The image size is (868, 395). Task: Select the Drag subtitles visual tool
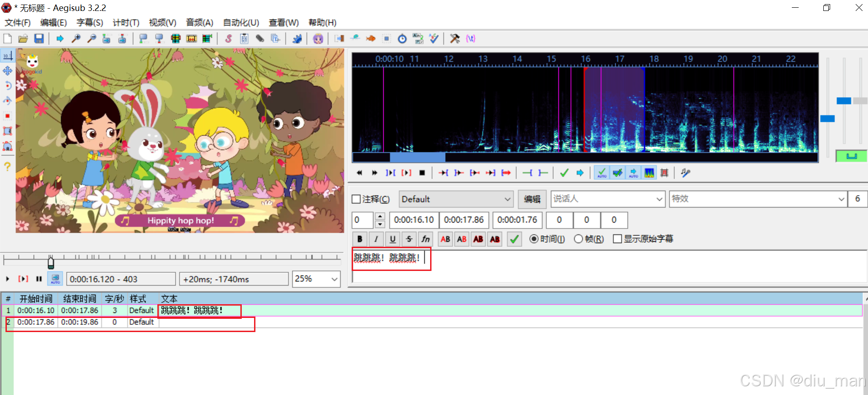point(7,71)
